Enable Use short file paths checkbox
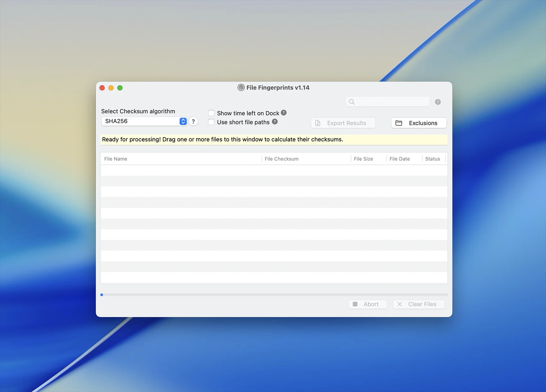Viewport: 546px width, 392px height. point(211,122)
